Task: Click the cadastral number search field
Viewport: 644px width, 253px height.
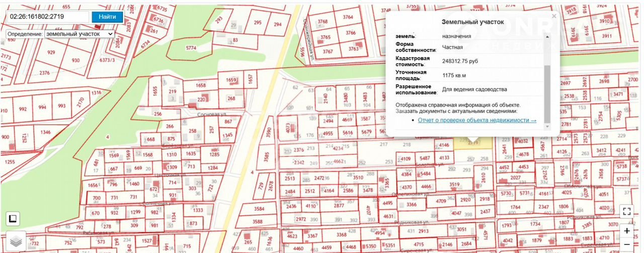Action: [x=48, y=17]
